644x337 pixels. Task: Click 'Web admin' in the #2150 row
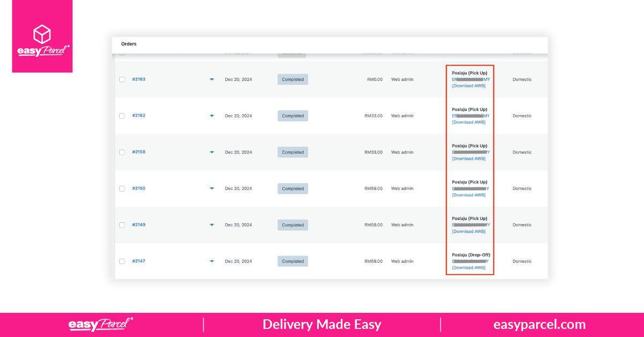(402, 188)
